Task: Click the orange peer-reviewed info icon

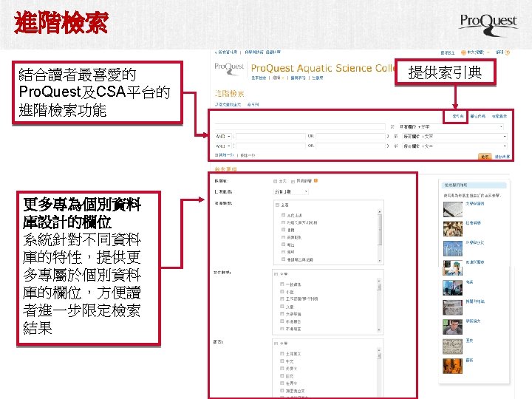Action: tap(316, 181)
